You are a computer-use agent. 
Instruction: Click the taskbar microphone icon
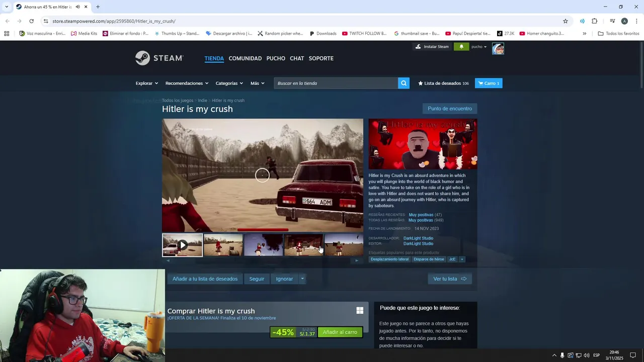click(562, 355)
